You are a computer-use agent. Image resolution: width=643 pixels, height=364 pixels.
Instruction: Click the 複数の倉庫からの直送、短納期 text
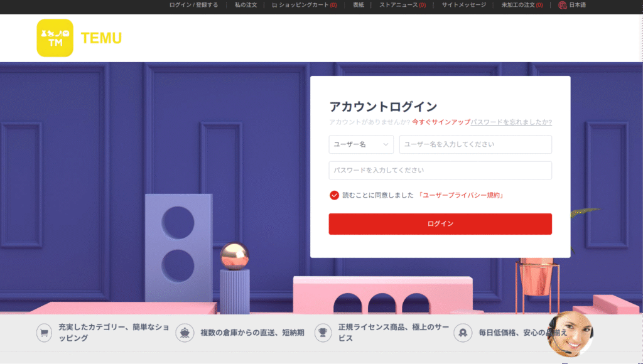(x=252, y=333)
